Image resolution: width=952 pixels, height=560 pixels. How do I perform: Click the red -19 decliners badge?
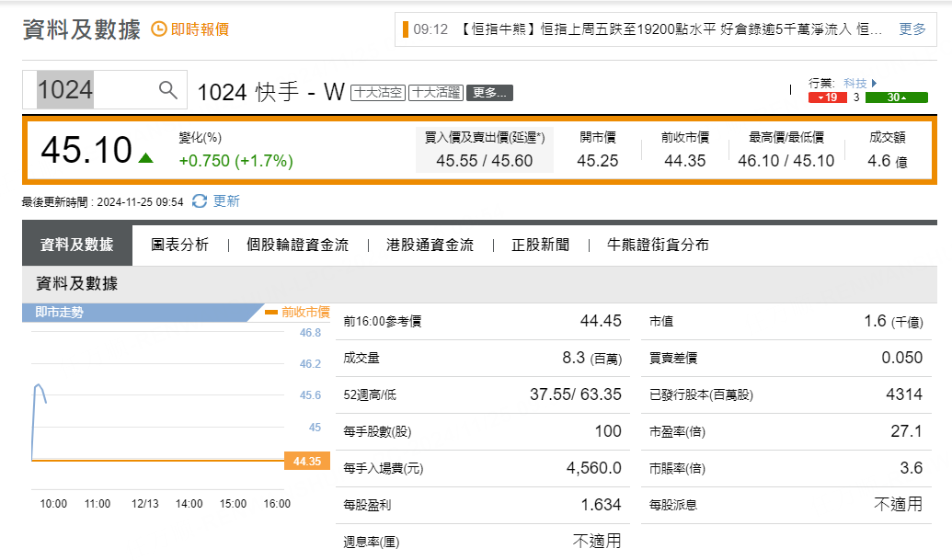(828, 97)
